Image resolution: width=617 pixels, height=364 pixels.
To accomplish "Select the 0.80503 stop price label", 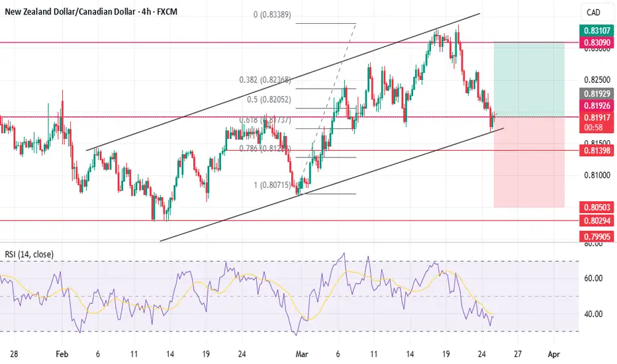I will 596,207.
